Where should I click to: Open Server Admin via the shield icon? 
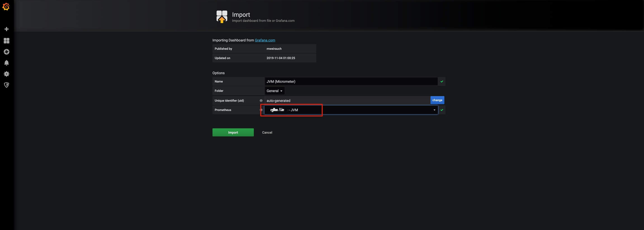coord(6,85)
